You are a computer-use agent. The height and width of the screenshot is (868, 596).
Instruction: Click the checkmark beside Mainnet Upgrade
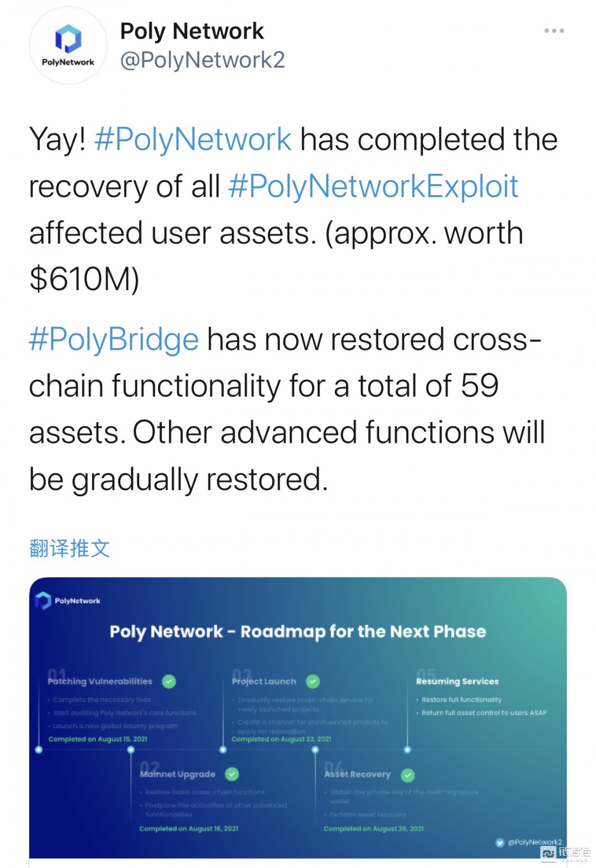[232, 774]
